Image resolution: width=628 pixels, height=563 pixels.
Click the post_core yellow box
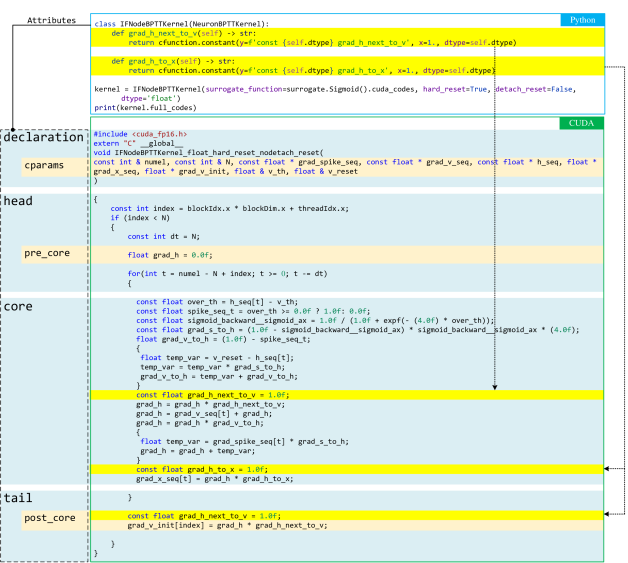(50, 518)
